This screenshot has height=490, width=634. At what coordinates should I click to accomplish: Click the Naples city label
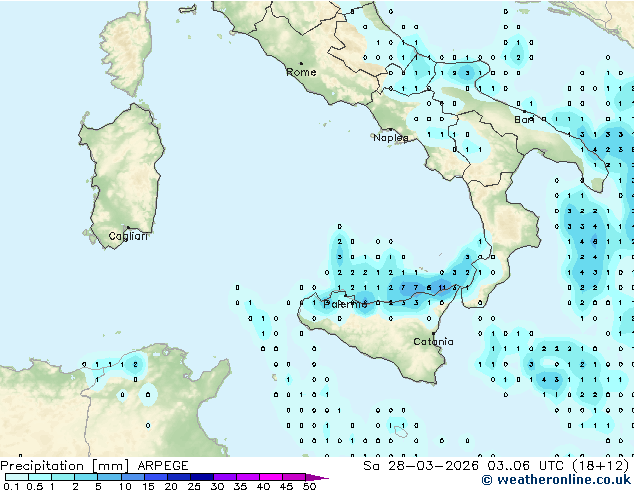tap(391, 138)
